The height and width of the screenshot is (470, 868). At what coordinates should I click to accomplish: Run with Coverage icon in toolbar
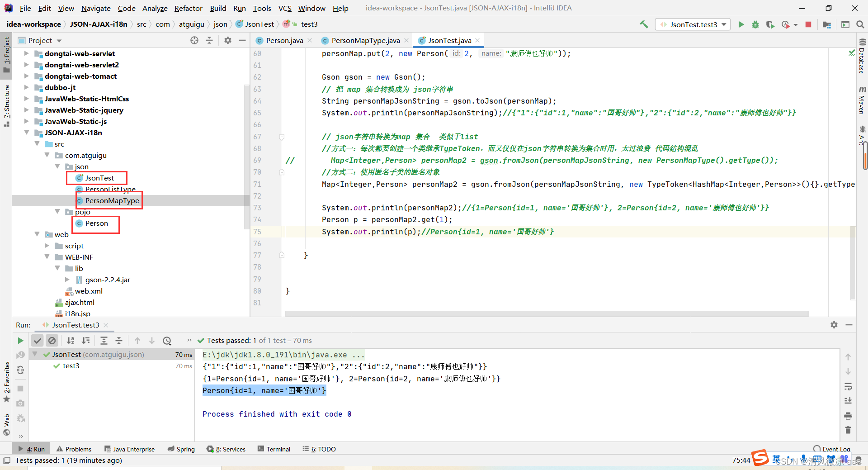click(x=770, y=24)
